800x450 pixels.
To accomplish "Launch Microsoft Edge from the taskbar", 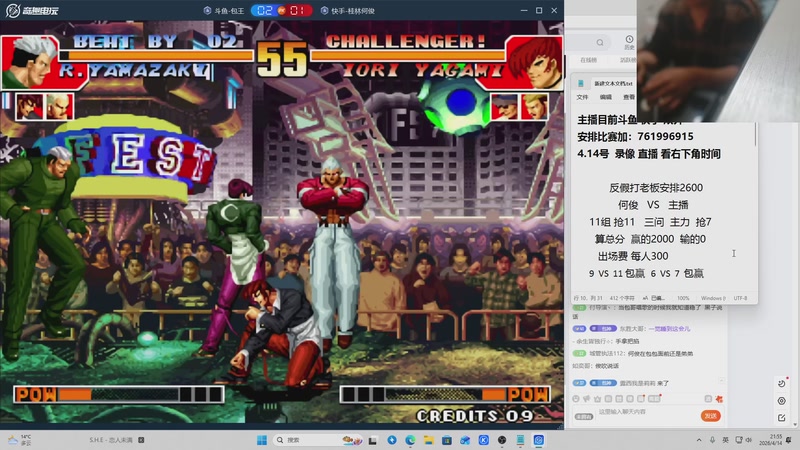I will (410, 440).
